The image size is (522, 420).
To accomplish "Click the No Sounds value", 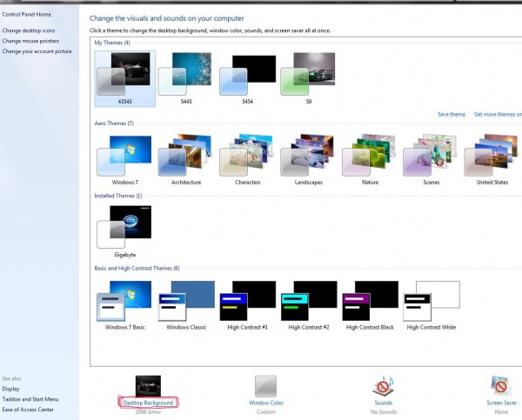I will [x=384, y=411].
